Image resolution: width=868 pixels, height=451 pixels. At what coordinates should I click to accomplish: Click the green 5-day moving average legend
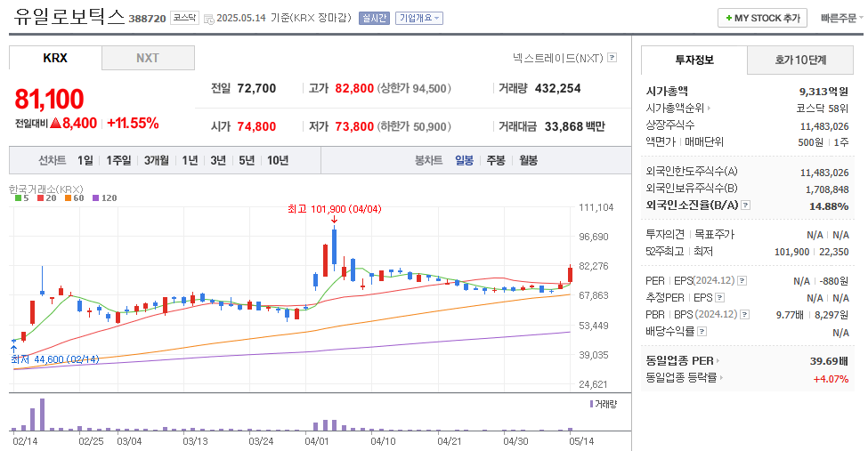pos(22,198)
